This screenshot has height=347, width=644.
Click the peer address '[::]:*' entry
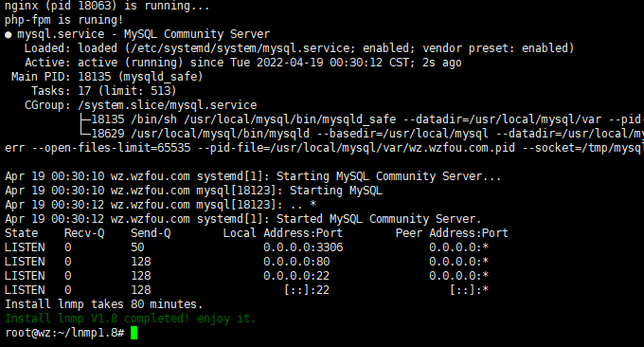[x=469, y=290]
